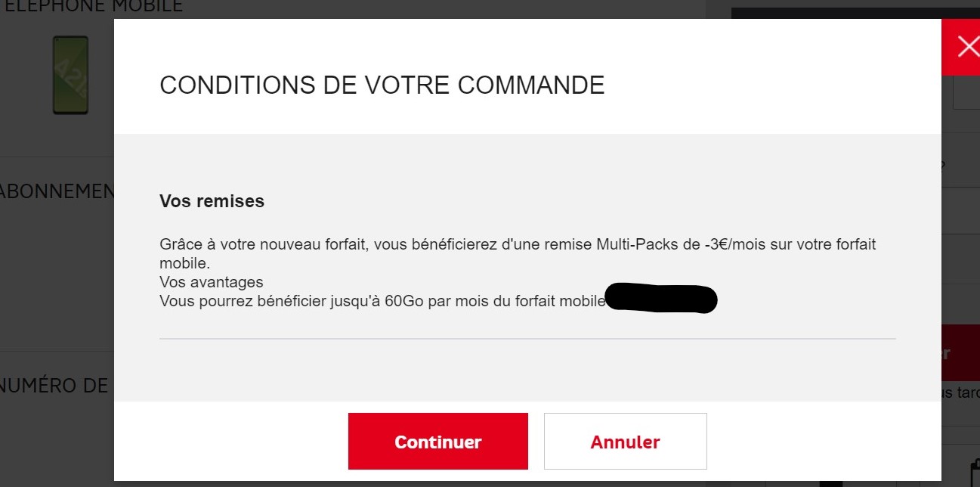980x487 pixels.
Task: Click the 'NUMÉRO DE' section heading
Action: pos(54,386)
